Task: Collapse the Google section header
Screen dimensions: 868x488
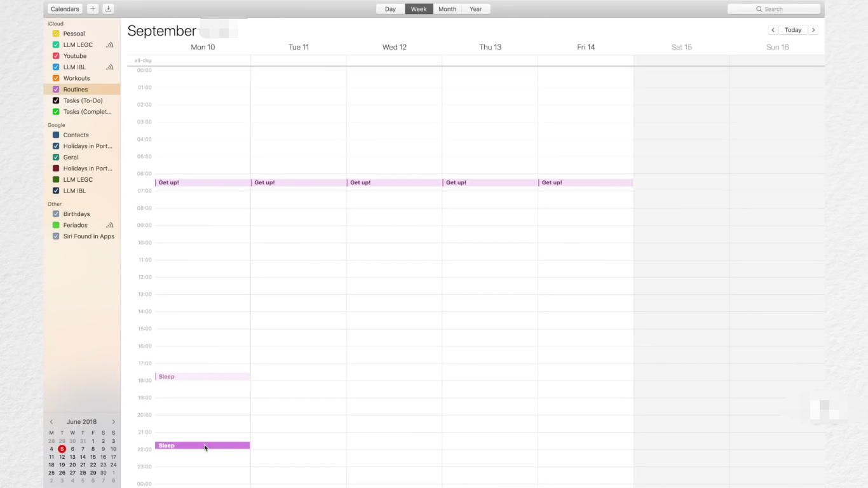Action: click(x=56, y=125)
